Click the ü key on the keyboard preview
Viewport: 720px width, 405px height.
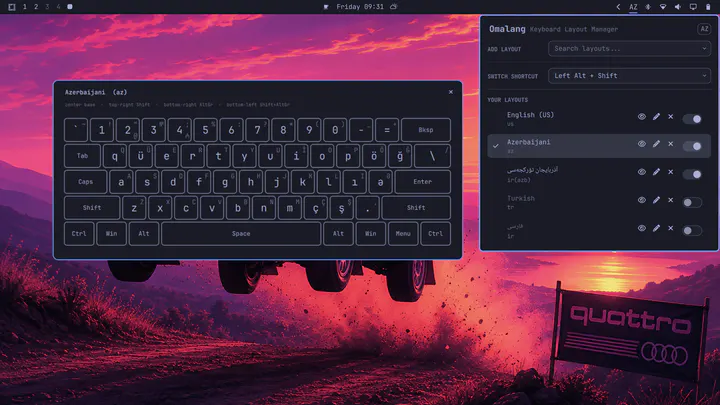tap(141, 156)
